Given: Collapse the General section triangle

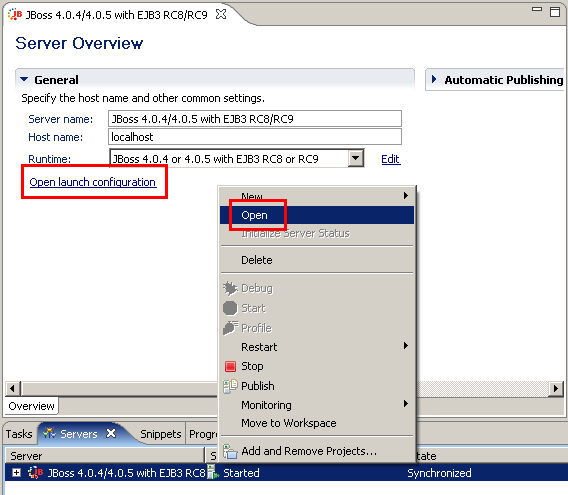Looking at the screenshot, I should [x=24, y=79].
